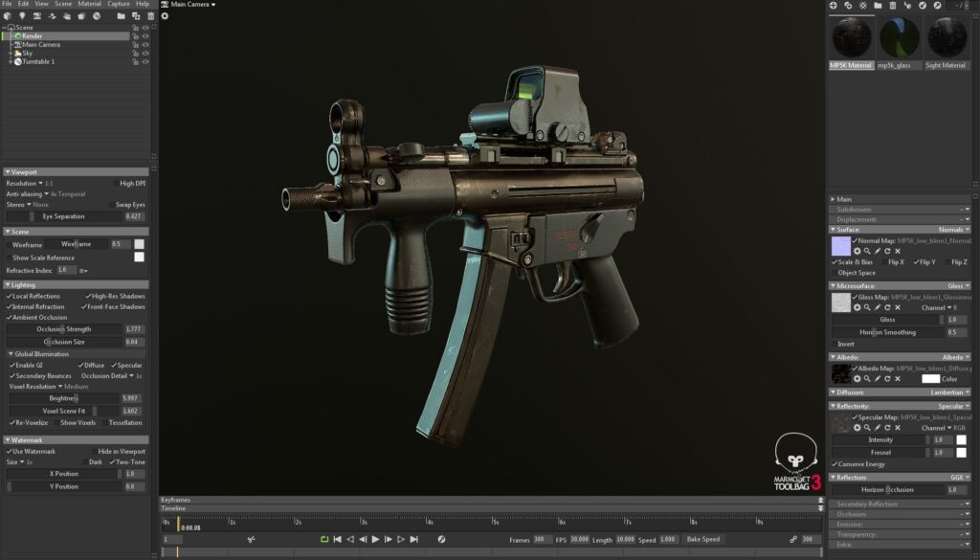Open the Help menu
The image size is (980, 560).
pos(143,4)
